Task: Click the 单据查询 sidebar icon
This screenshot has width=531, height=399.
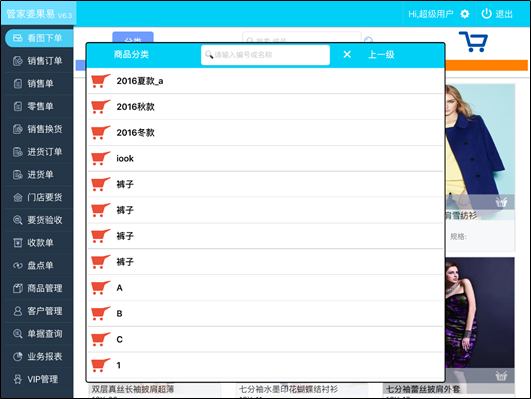Action: (18, 334)
